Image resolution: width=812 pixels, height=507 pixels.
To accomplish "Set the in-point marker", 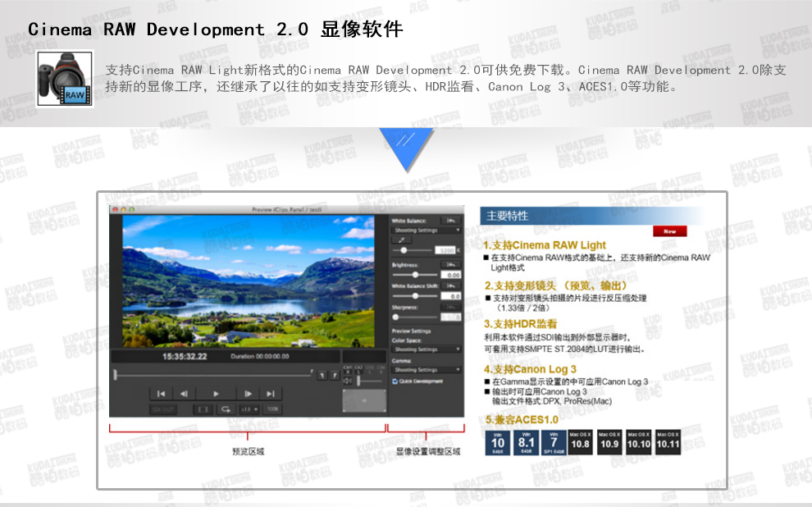I will coord(322,375).
